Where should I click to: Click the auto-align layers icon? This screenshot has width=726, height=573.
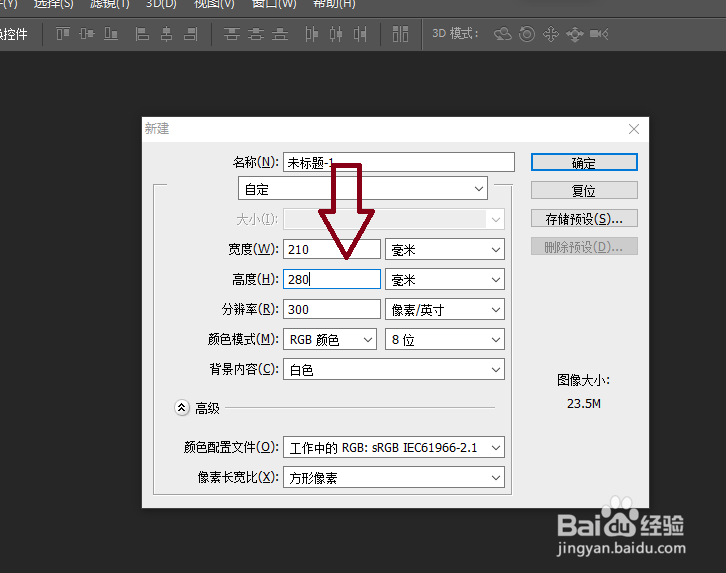point(401,34)
